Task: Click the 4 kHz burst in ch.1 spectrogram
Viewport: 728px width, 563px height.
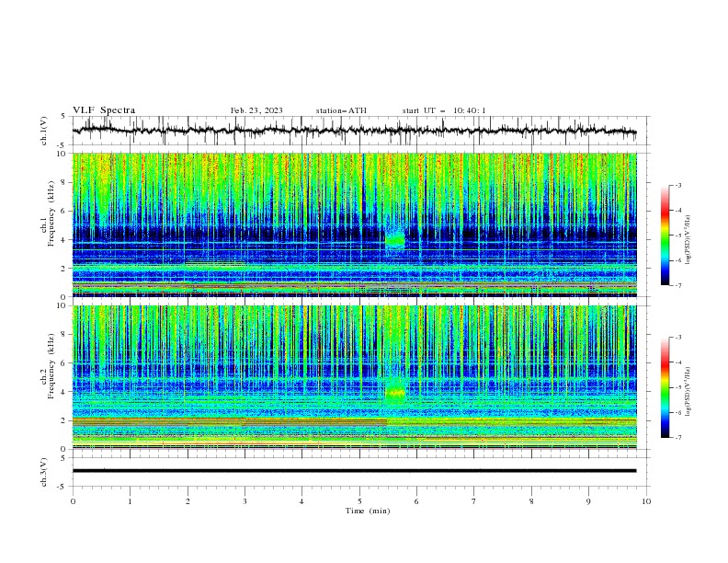Action: point(395,240)
